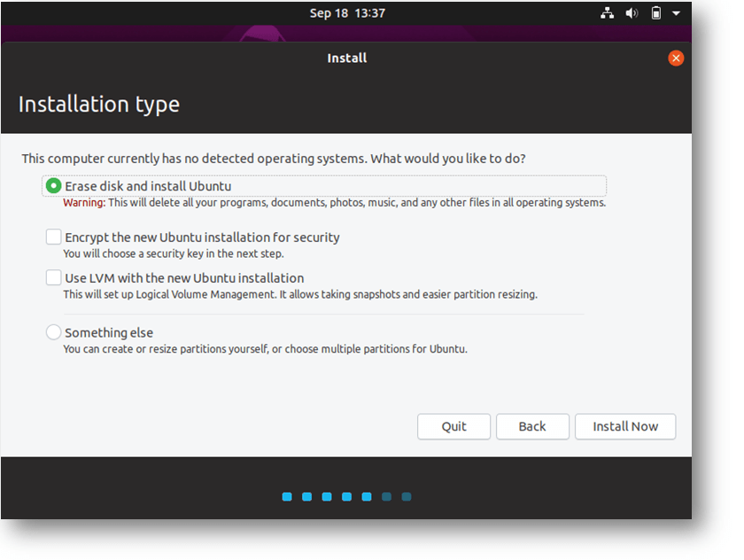Click the second progress step dot
This screenshot has height=560, width=744.
307,496
